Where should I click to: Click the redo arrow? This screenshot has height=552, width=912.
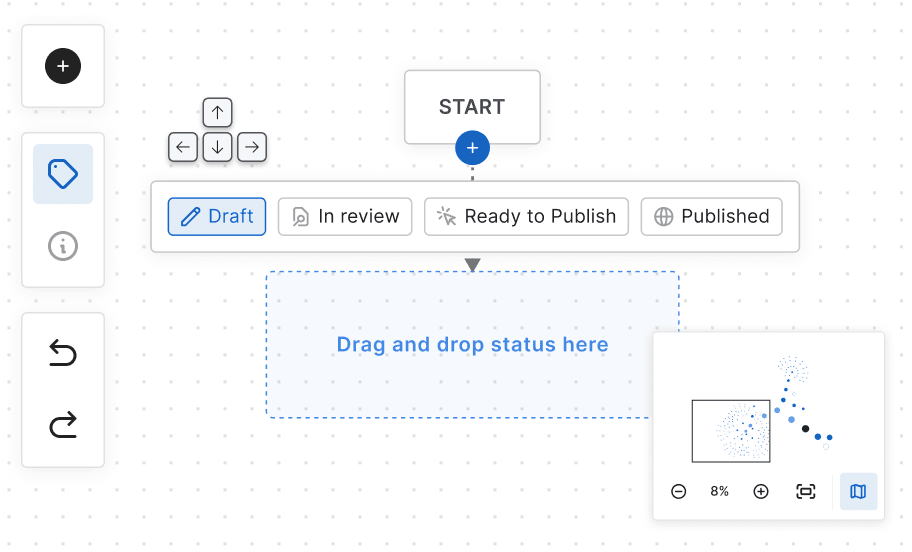pos(63,425)
